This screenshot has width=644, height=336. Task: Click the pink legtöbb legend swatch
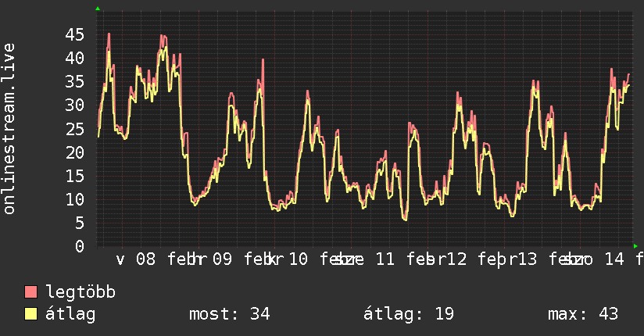pos(30,291)
